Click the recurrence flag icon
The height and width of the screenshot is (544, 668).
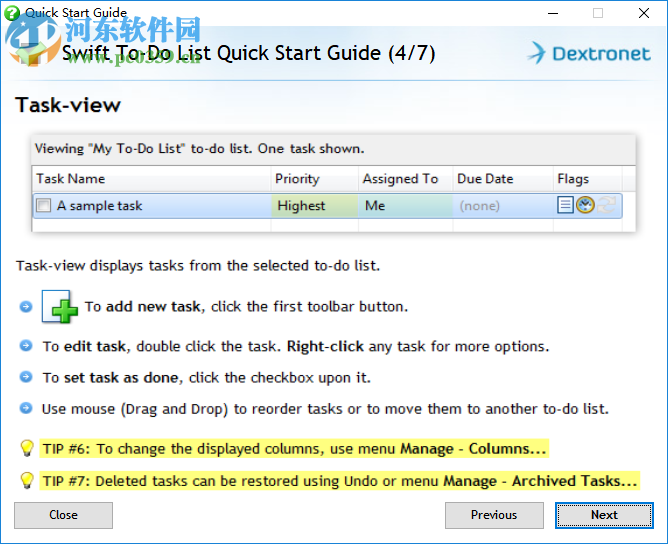pyautogui.click(x=606, y=205)
